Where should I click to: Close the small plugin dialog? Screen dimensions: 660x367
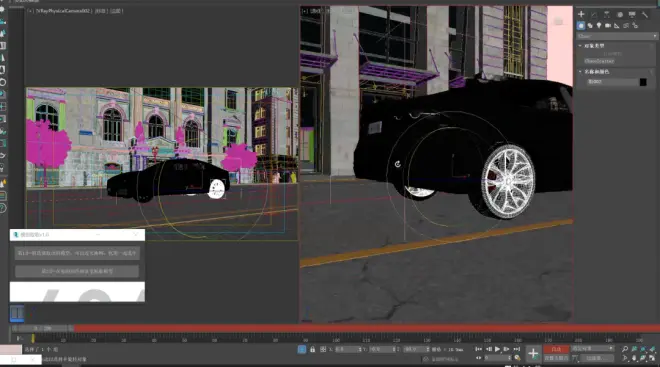tap(136, 234)
